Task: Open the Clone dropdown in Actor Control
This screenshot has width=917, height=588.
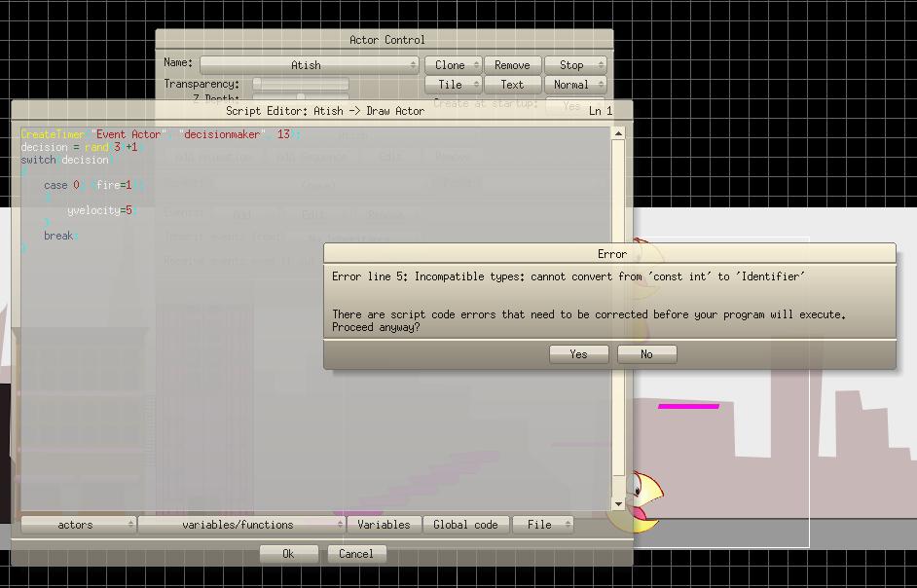Action: [x=454, y=65]
